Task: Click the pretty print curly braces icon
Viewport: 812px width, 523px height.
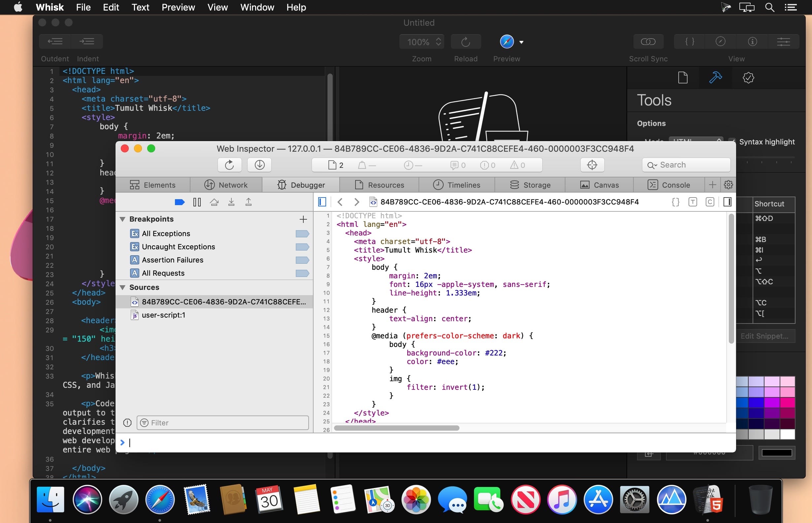Action: [x=675, y=202]
